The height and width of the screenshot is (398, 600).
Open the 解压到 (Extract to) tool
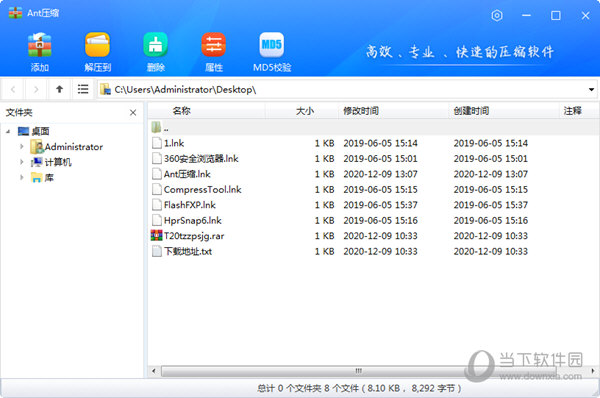97,45
